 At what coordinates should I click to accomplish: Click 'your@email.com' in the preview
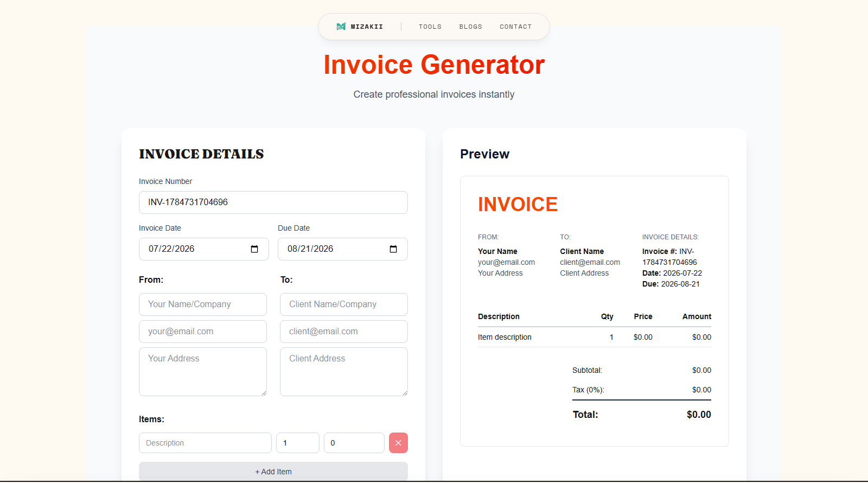(x=506, y=262)
